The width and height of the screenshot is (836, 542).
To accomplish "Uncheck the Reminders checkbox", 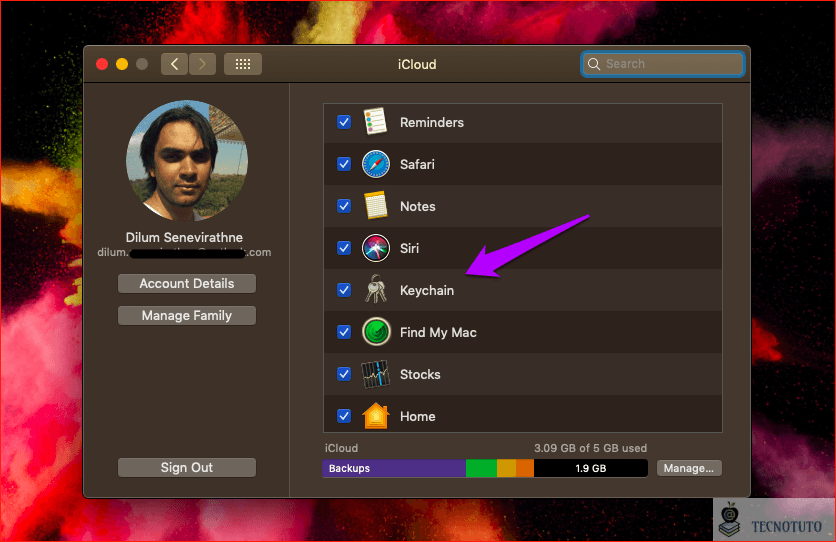I will click(x=344, y=122).
